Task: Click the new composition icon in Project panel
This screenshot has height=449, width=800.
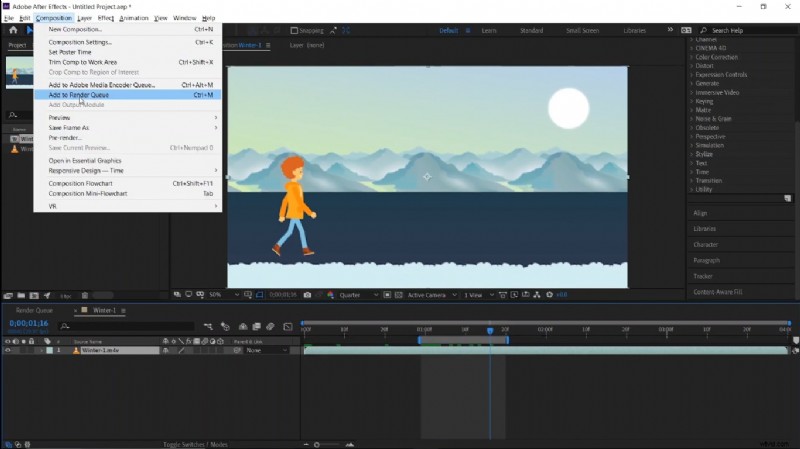Action: [x=34, y=295]
